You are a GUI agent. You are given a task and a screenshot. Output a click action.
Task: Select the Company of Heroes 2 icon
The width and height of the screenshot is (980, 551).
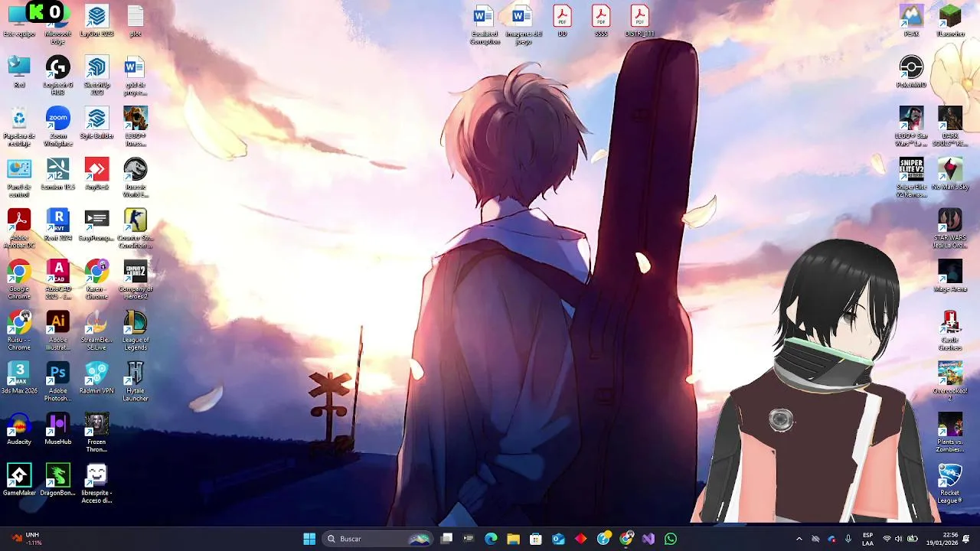pos(136,279)
